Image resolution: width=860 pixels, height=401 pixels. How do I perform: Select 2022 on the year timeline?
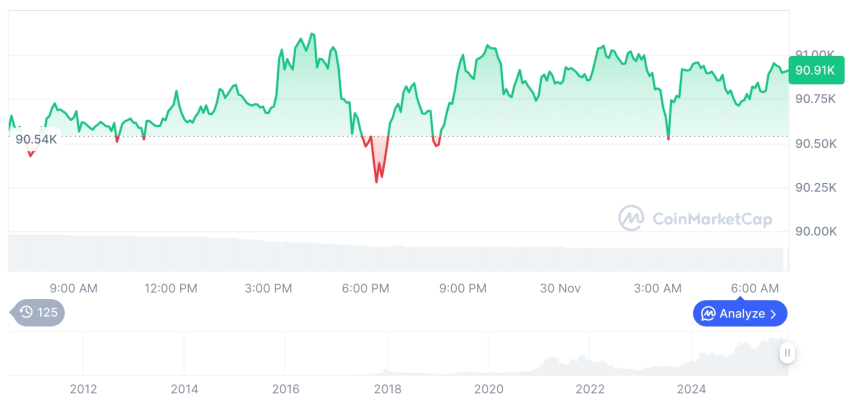pyautogui.click(x=590, y=389)
